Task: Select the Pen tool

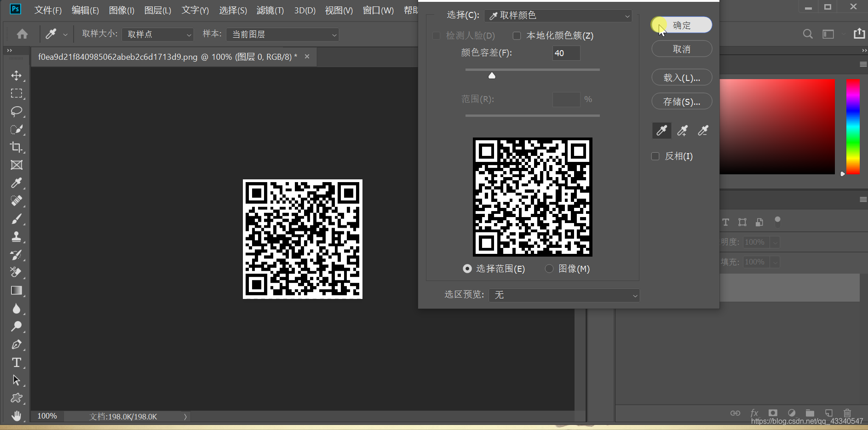Action: 17,344
